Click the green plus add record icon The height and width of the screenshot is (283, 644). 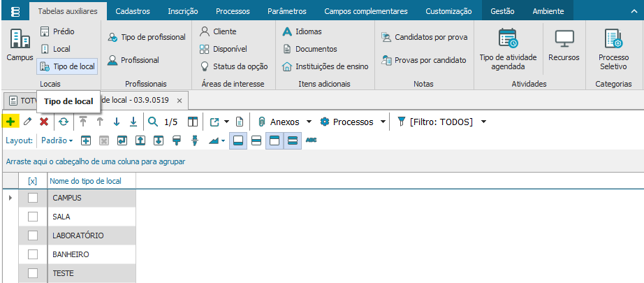(10, 122)
